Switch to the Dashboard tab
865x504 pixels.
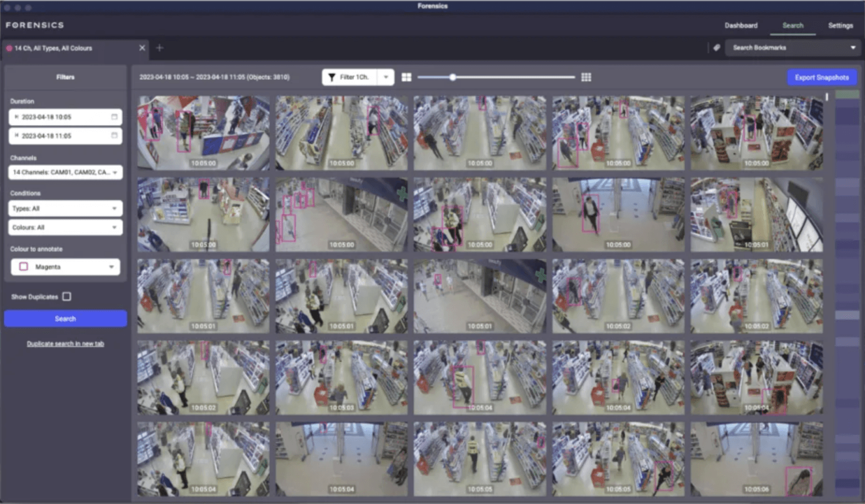pos(741,25)
